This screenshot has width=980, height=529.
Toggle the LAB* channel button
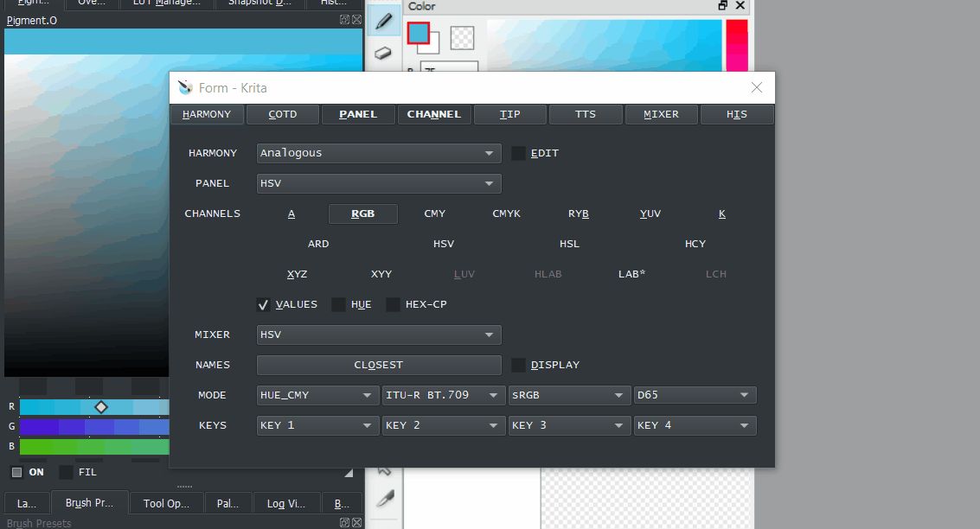(x=632, y=274)
